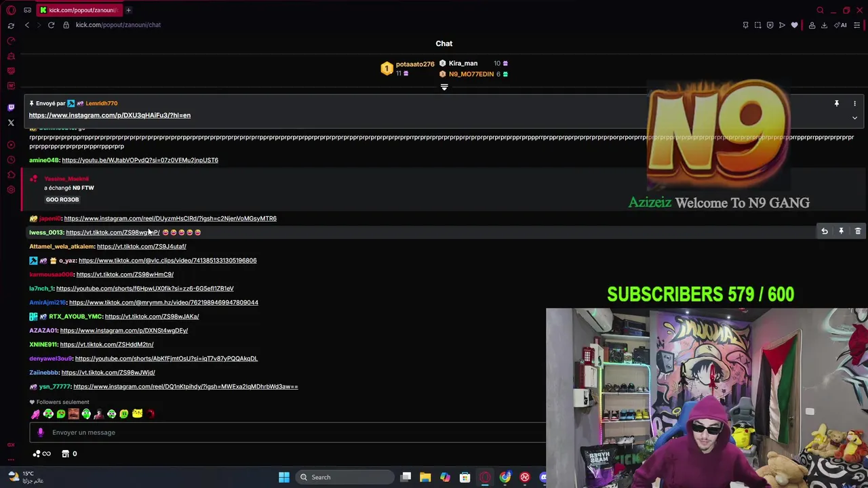
Task: Click username N9_MO77EDIN in leaderboard
Action: (x=471, y=75)
